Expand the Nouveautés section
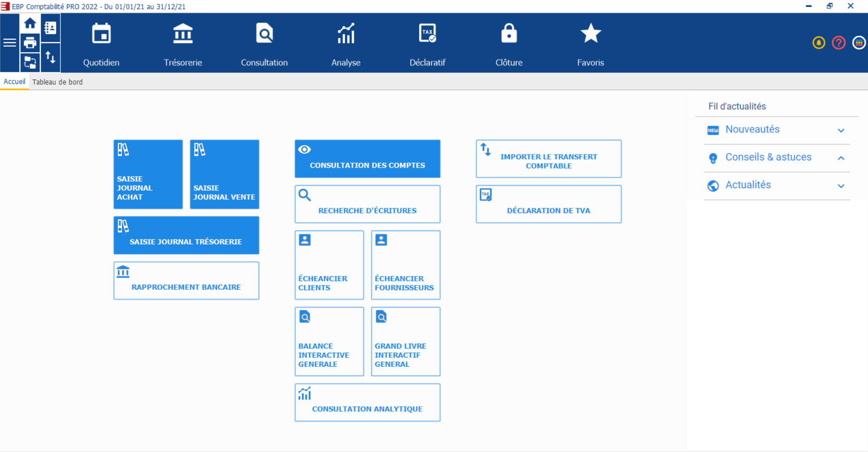The height and width of the screenshot is (452, 868). [841, 130]
